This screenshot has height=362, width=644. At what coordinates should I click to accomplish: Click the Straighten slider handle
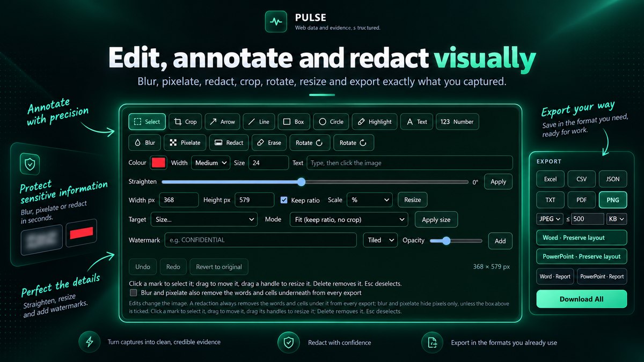[x=301, y=182]
